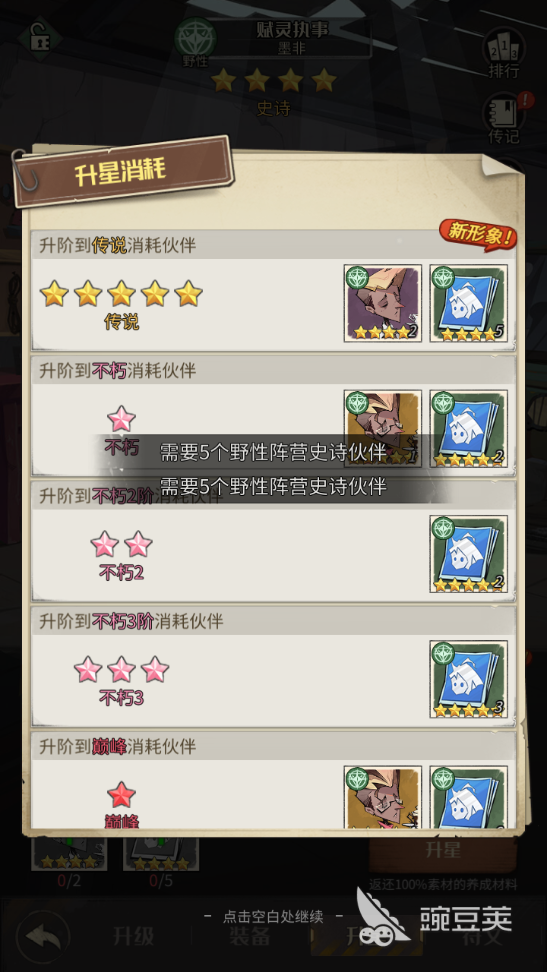Tap the 新形象 badge
Screen dimensions: 547x972
click(478, 236)
